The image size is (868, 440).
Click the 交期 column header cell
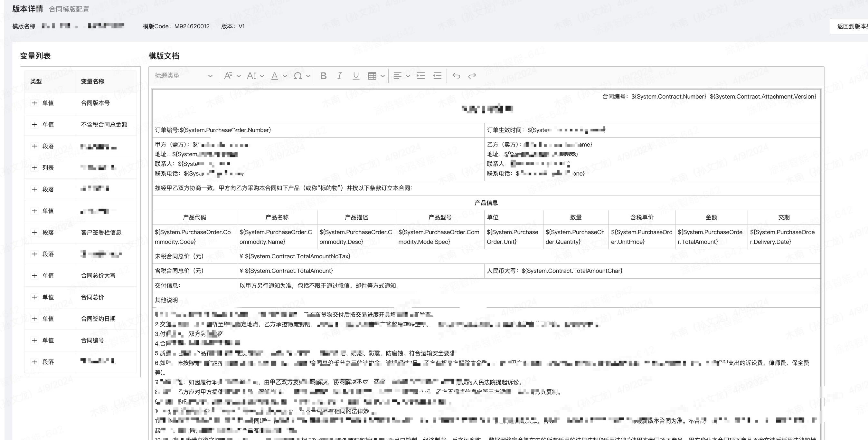tap(784, 217)
